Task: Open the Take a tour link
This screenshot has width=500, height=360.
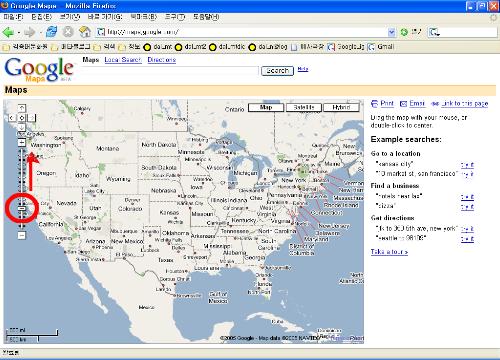Action: (x=389, y=252)
